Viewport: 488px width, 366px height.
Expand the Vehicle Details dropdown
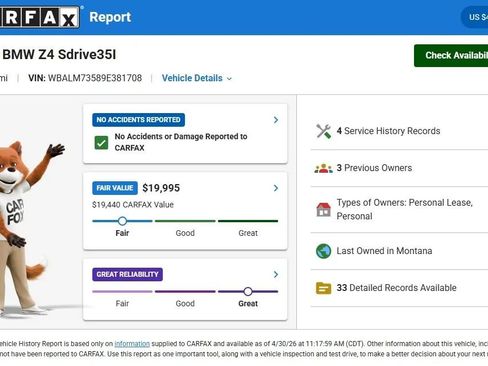(x=197, y=78)
